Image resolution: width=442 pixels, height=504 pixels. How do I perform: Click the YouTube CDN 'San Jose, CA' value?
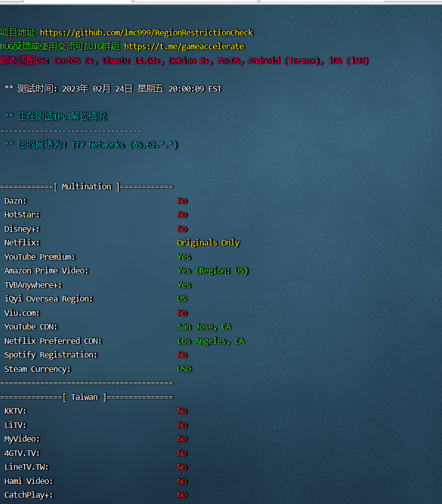(x=204, y=326)
